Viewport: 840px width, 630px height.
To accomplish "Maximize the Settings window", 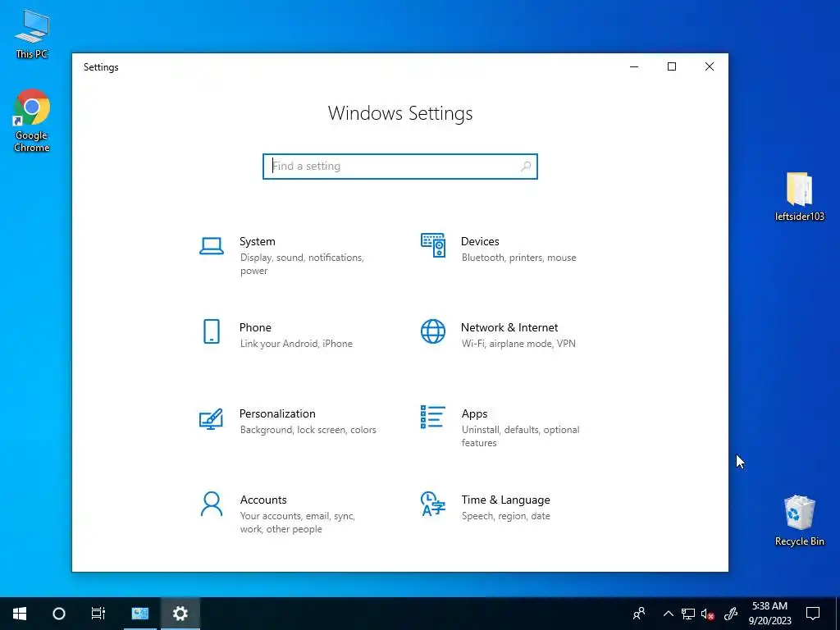I will [672, 66].
